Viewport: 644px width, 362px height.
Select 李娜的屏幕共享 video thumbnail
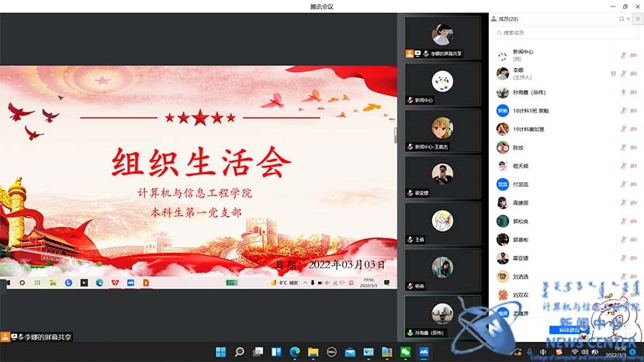pyautogui.click(x=442, y=38)
